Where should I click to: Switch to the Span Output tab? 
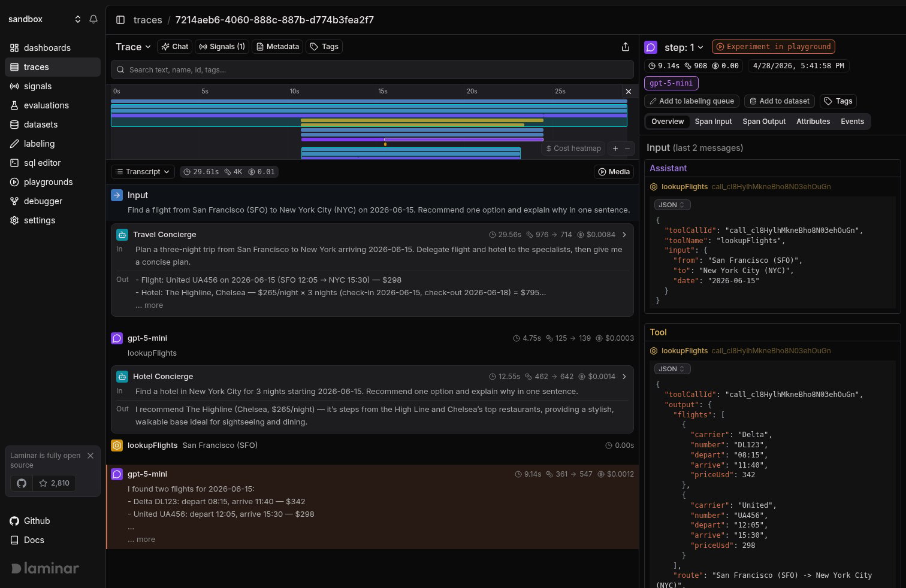pos(764,122)
